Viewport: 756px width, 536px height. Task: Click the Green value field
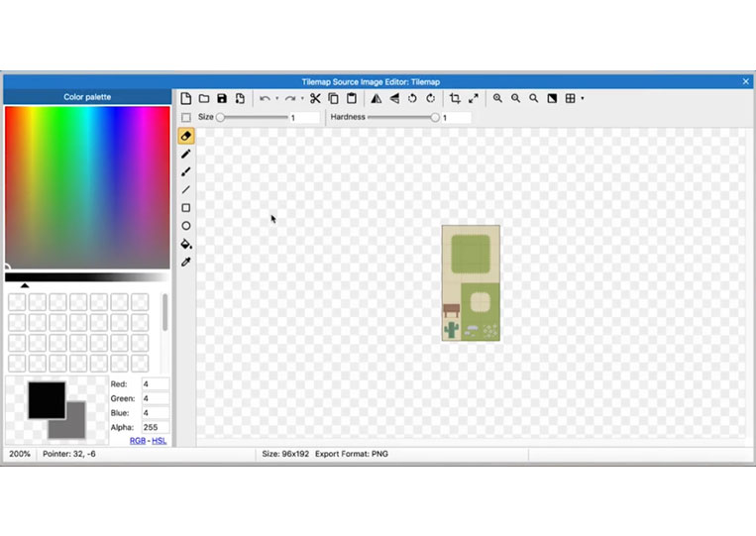click(156, 398)
